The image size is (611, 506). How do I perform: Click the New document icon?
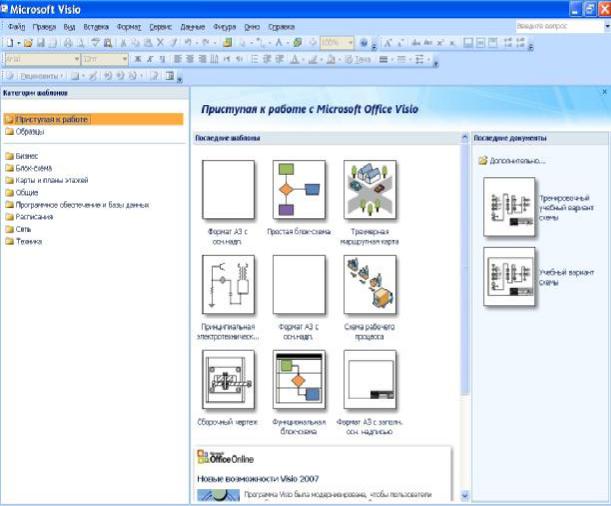(9, 43)
